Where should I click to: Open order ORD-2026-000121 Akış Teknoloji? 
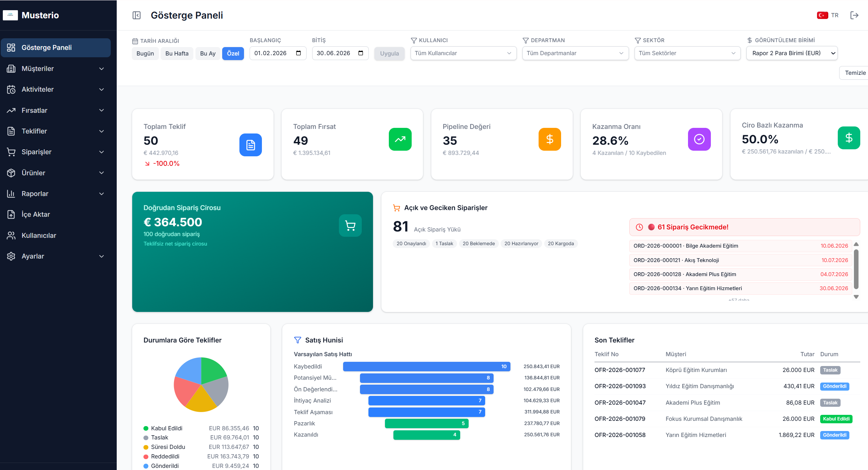(x=740, y=260)
